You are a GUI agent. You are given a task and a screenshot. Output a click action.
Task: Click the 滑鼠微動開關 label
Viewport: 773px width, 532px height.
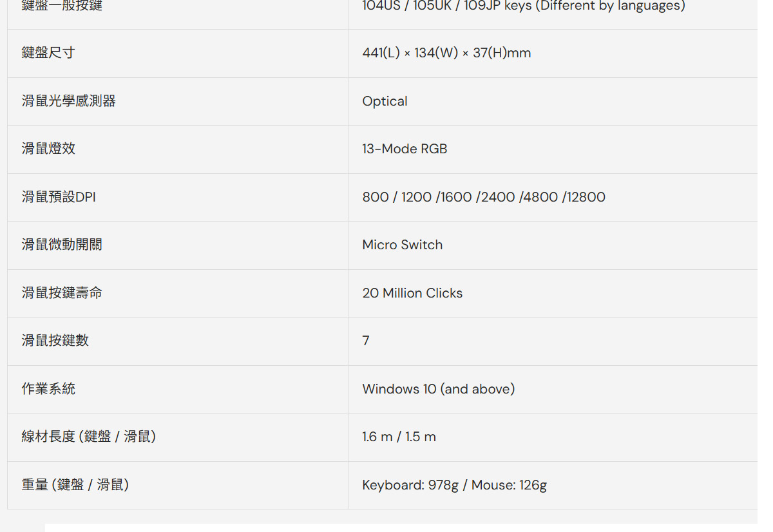click(62, 245)
